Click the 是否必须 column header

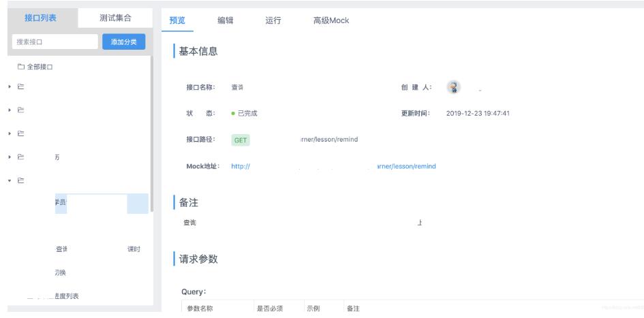coord(270,308)
